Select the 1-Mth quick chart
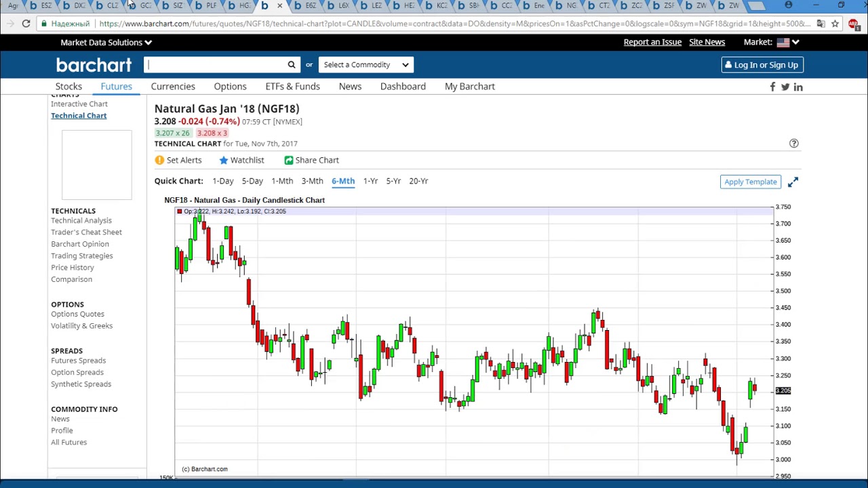This screenshot has height=488, width=868. click(282, 181)
